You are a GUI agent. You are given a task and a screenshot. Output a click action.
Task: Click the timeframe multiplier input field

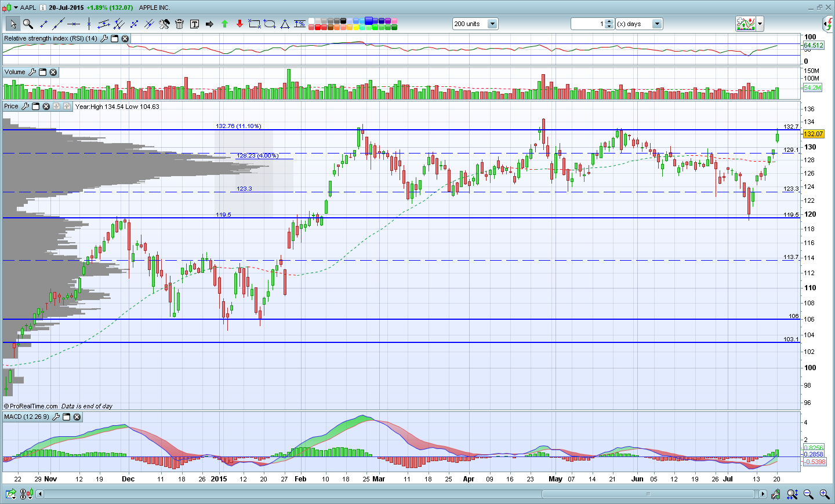click(588, 24)
